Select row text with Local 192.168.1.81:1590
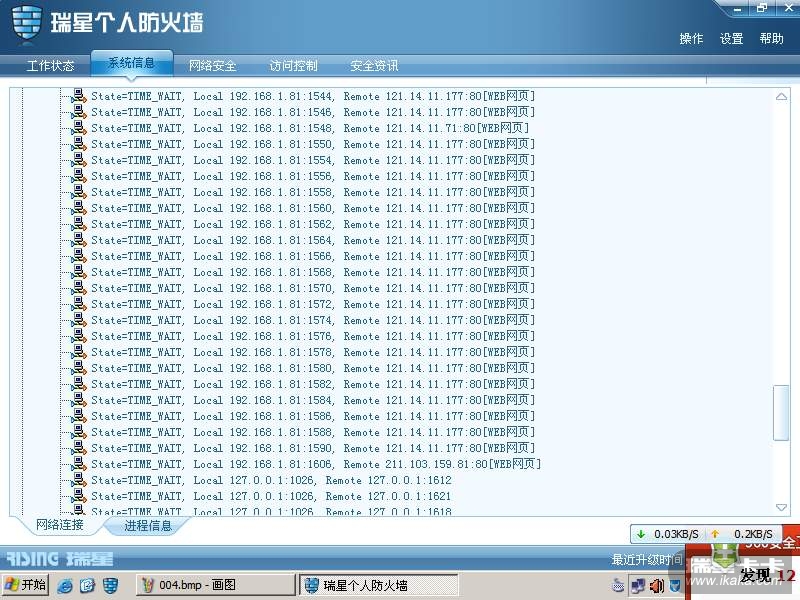This screenshot has width=800, height=600. pyautogui.click(x=313, y=448)
